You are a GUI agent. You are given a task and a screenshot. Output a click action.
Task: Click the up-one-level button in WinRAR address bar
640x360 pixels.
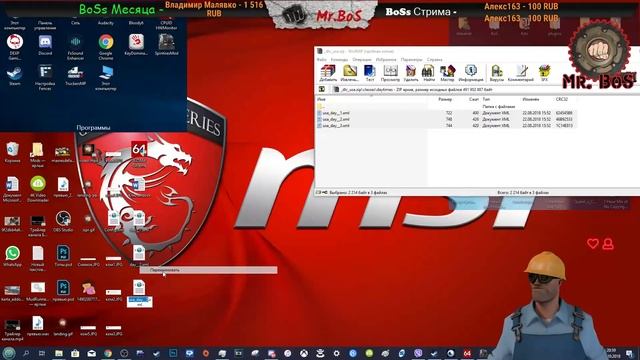point(322,89)
